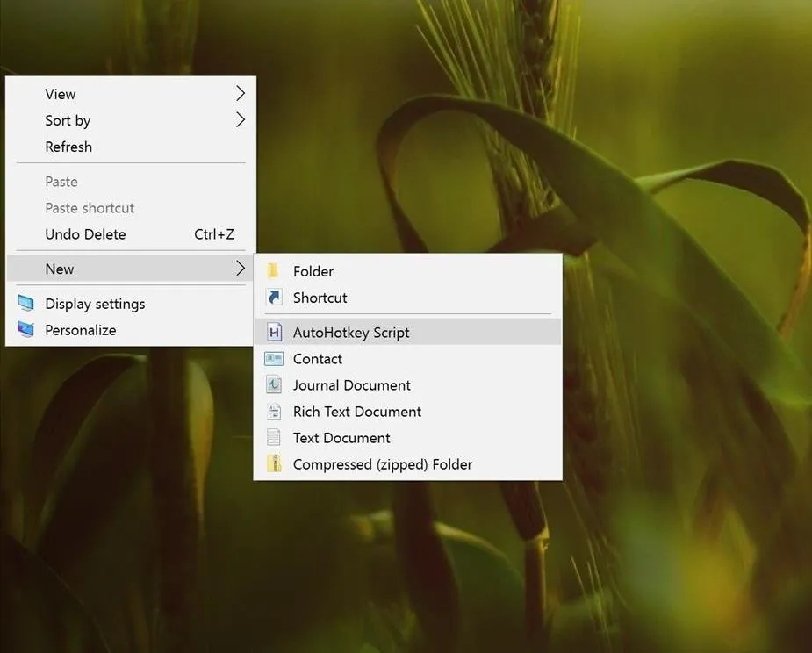Click the Journal Document icon

tap(273, 384)
